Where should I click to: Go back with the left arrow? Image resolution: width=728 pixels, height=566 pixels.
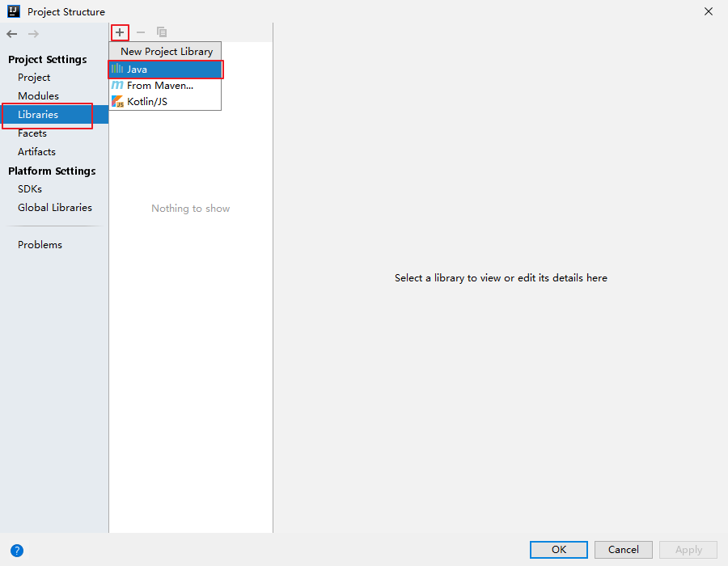click(x=12, y=34)
